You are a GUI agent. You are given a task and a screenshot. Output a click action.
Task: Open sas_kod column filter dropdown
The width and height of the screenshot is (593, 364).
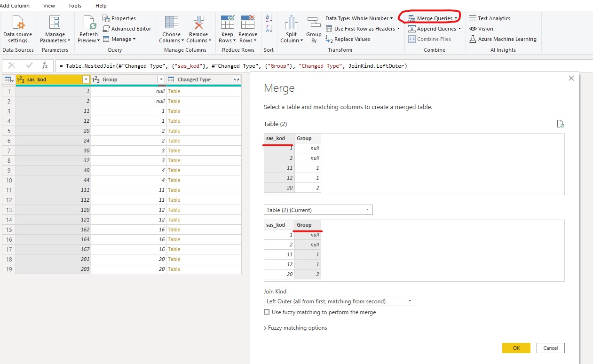(x=86, y=80)
